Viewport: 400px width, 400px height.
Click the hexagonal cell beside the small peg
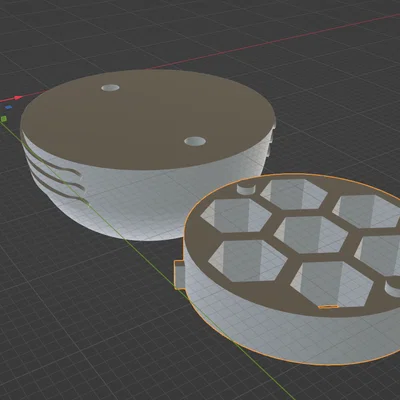tap(293, 193)
